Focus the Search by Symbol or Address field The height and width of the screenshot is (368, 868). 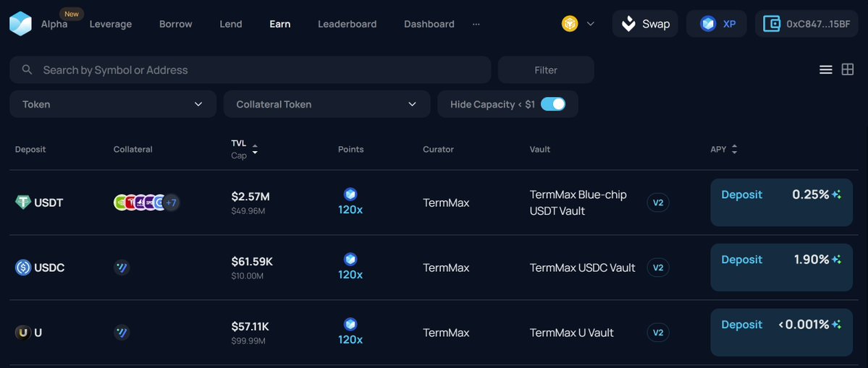[x=250, y=69]
